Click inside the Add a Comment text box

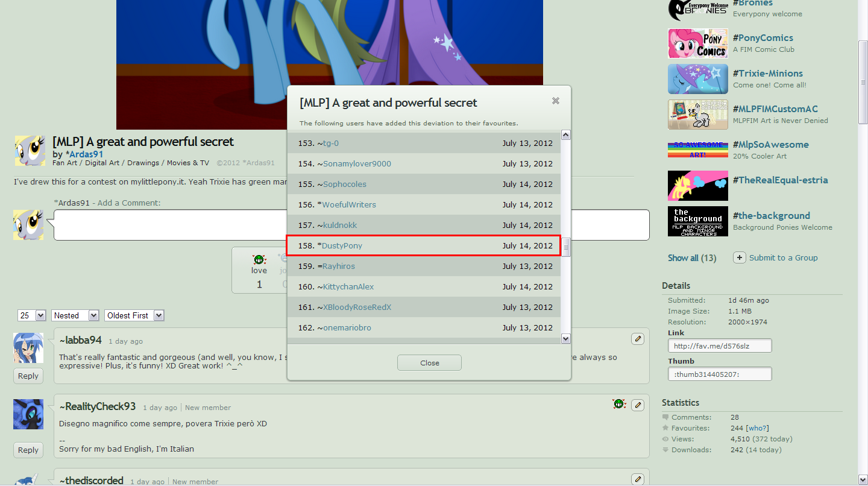[x=351, y=225]
